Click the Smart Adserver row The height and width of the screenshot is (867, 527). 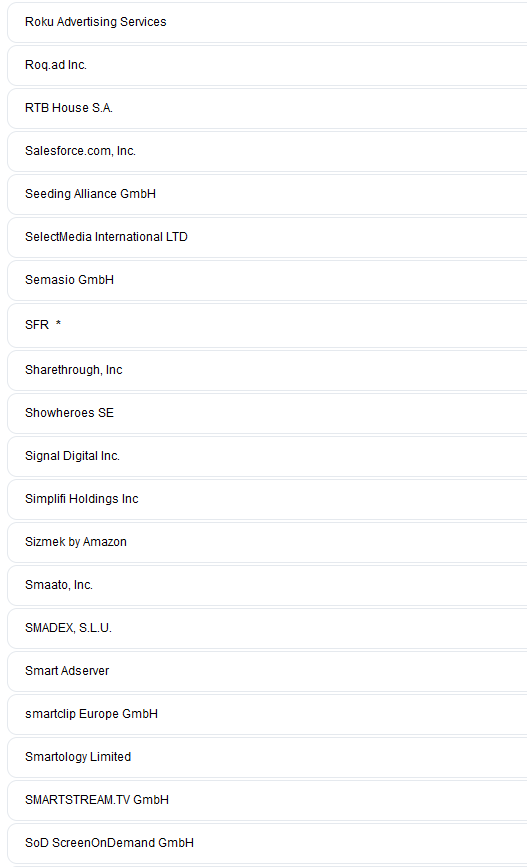(x=267, y=672)
